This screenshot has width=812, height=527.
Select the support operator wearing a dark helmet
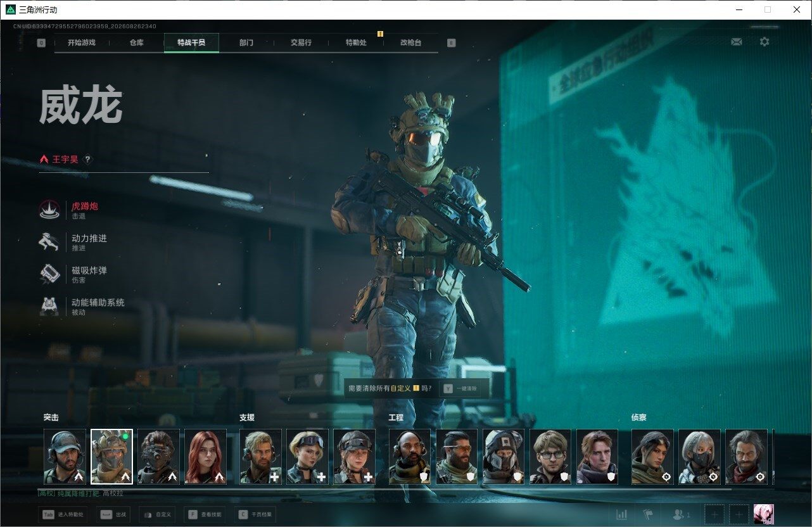pyautogui.click(x=354, y=457)
